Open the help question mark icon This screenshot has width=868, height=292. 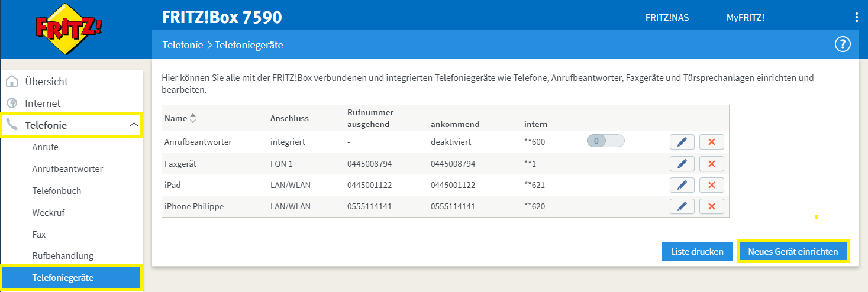tap(842, 44)
